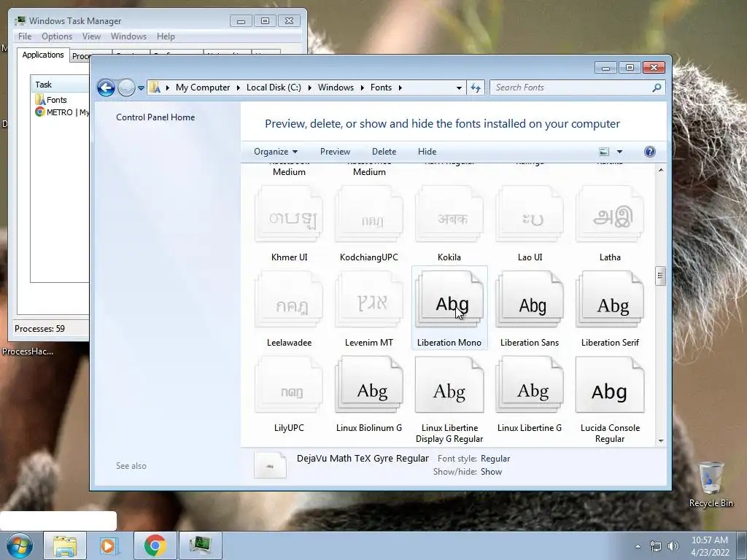Select the Kokila font icon
This screenshot has width=747, height=560.
[x=449, y=214]
